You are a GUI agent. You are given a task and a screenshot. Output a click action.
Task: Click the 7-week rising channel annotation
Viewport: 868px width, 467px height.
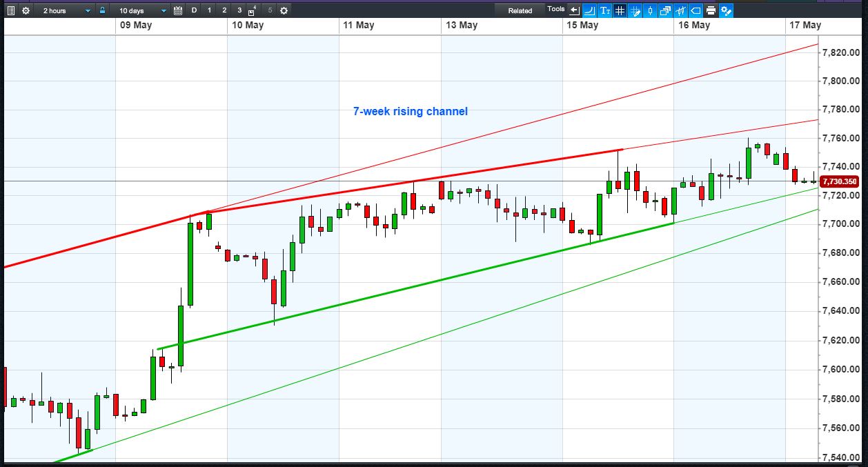coord(411,111)
